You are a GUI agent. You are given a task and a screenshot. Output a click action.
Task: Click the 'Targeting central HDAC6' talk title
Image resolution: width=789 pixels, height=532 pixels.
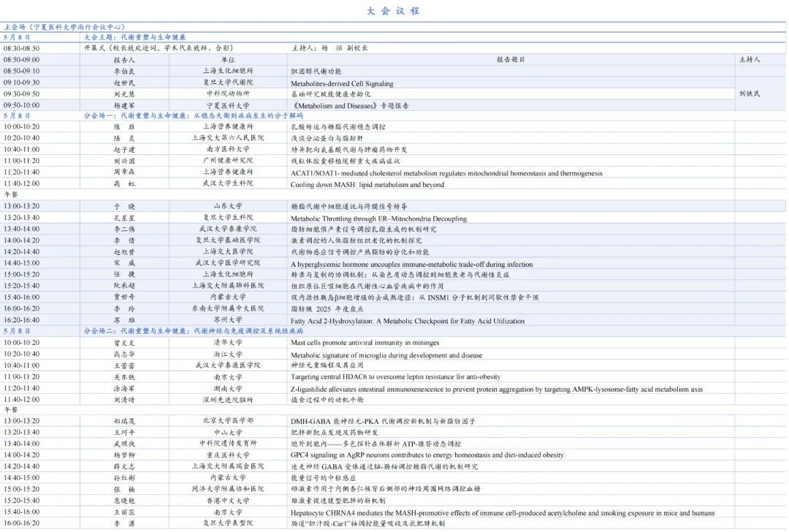(395, 377)
